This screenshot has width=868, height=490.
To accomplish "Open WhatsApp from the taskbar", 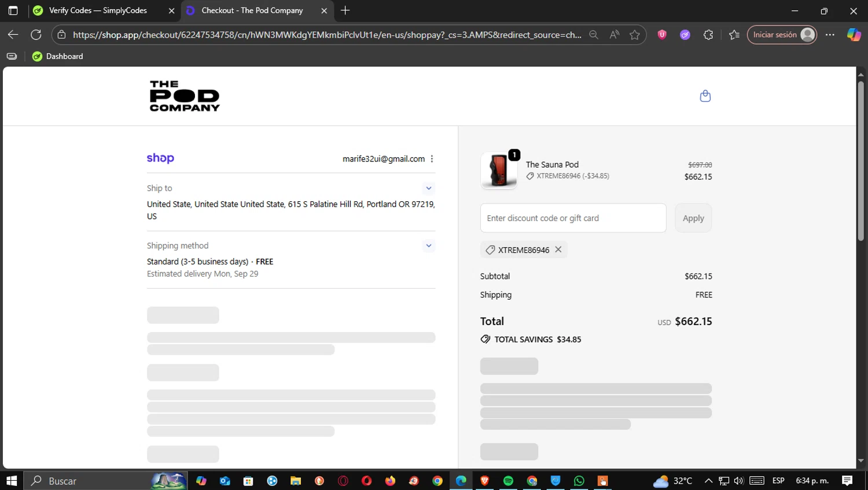I will (579, 481).
